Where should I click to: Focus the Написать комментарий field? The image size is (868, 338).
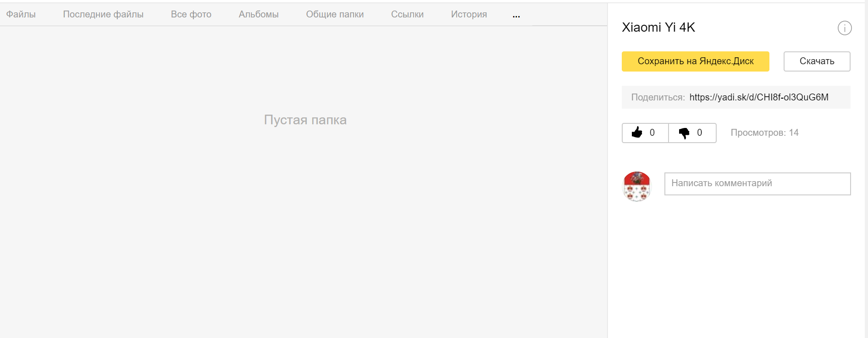757,183
